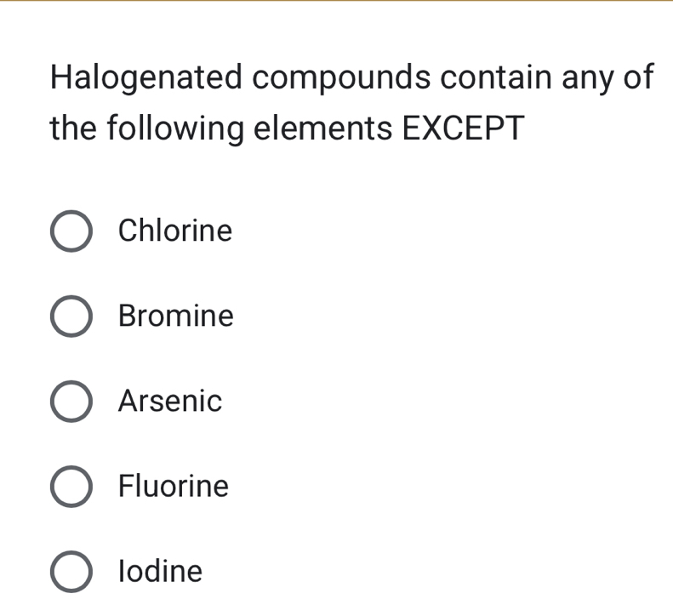
Task: Click the Fluorine answer label
Action: [x=174, y=487]
